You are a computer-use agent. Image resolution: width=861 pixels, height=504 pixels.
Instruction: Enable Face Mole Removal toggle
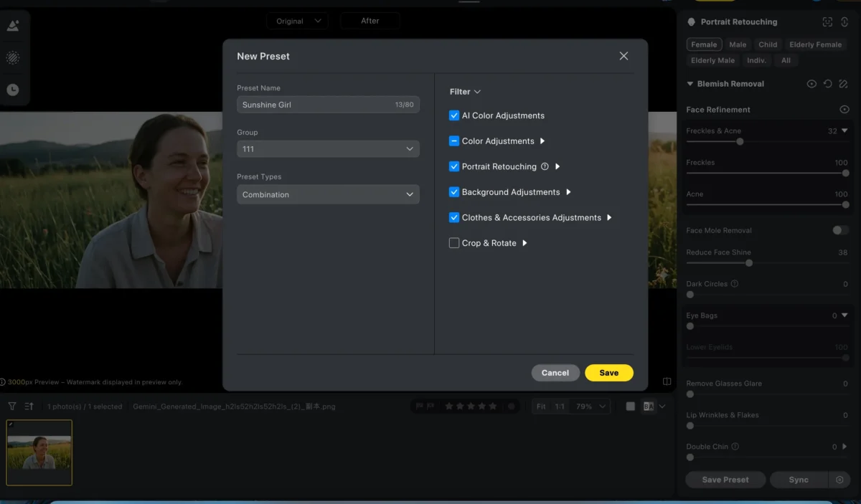pos(840,230)
